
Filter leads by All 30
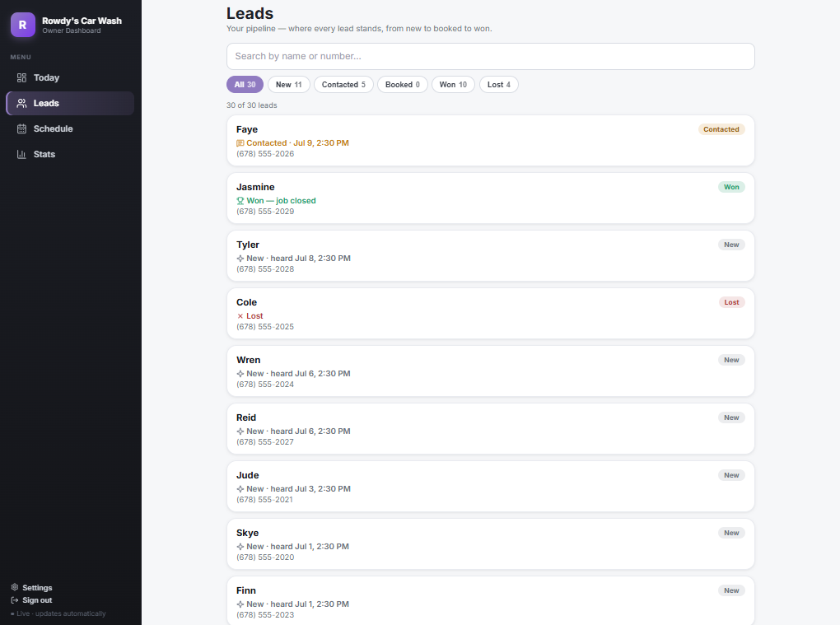(245, 85)
